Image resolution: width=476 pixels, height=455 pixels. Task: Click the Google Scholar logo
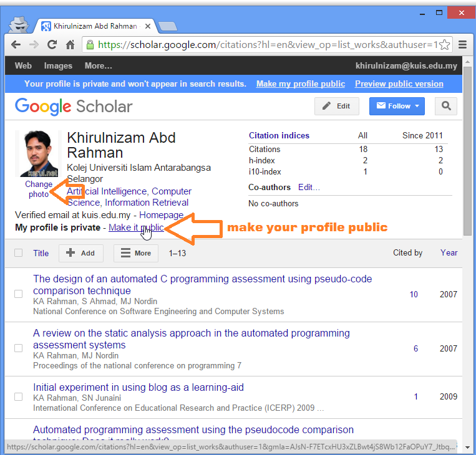tap(74, 107)
